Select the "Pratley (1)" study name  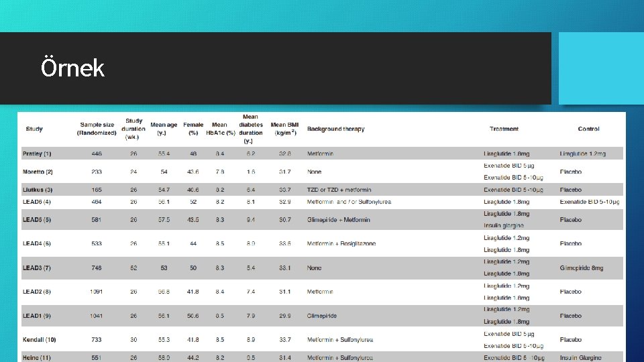(37, 154)
